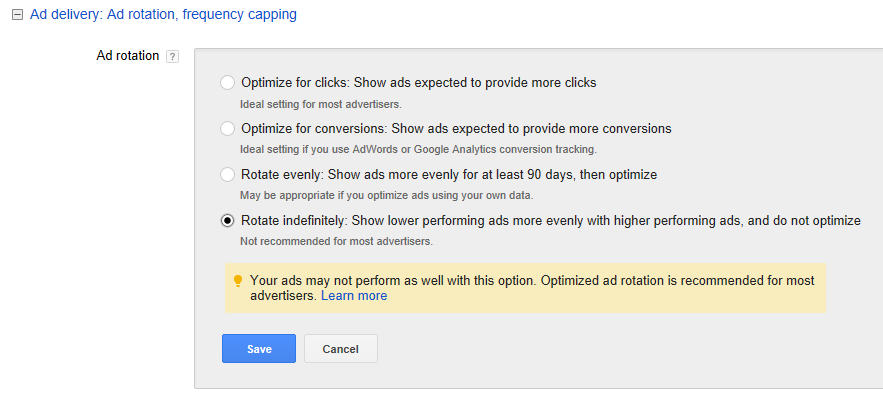Open the Learn more link
This screenshot has height=400, width=883.
tap(354, 296)
